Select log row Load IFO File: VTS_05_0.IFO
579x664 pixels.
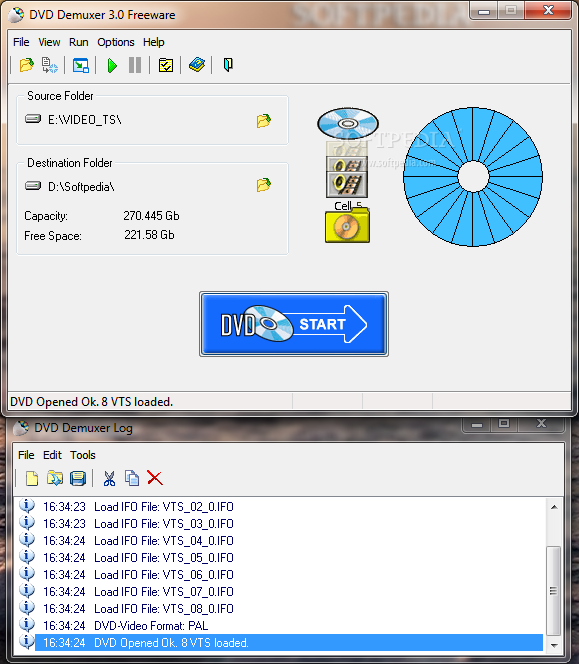click(289, 558)
